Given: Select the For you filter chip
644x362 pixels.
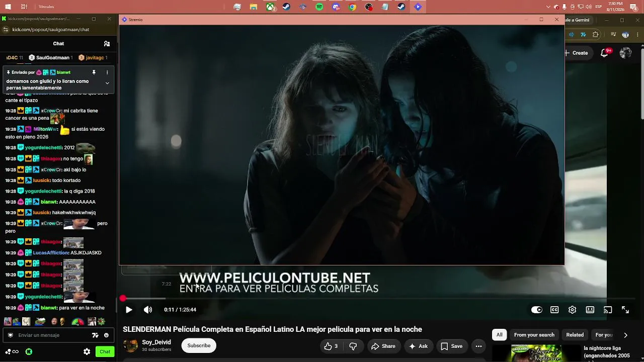Looking at the screenshot, I should [604, 335].
